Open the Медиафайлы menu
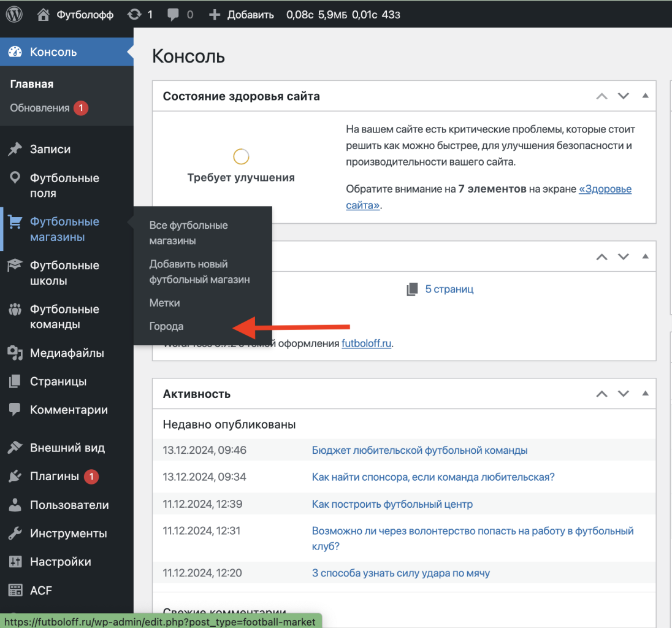The image size is (672, 628). click(x=67, y=353)
